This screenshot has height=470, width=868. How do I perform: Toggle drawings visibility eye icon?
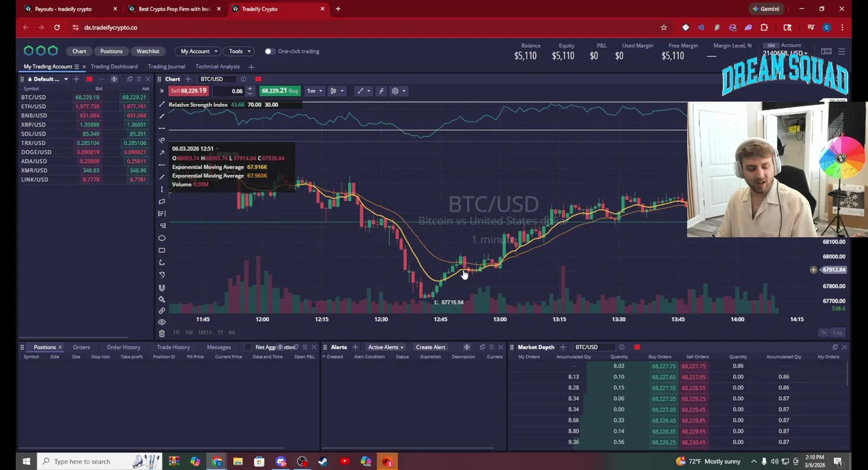(162, 322)
